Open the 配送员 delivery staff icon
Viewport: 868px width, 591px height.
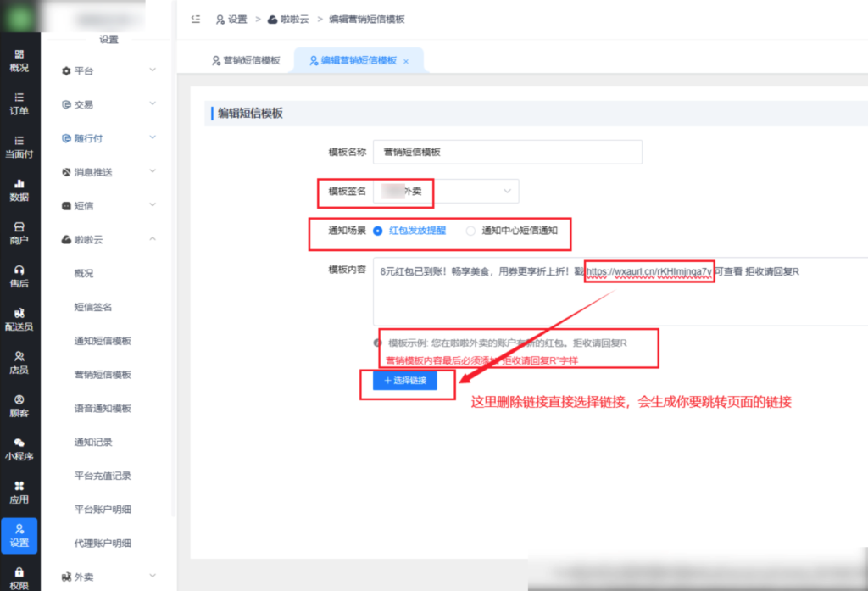click(x=19, y=318)
